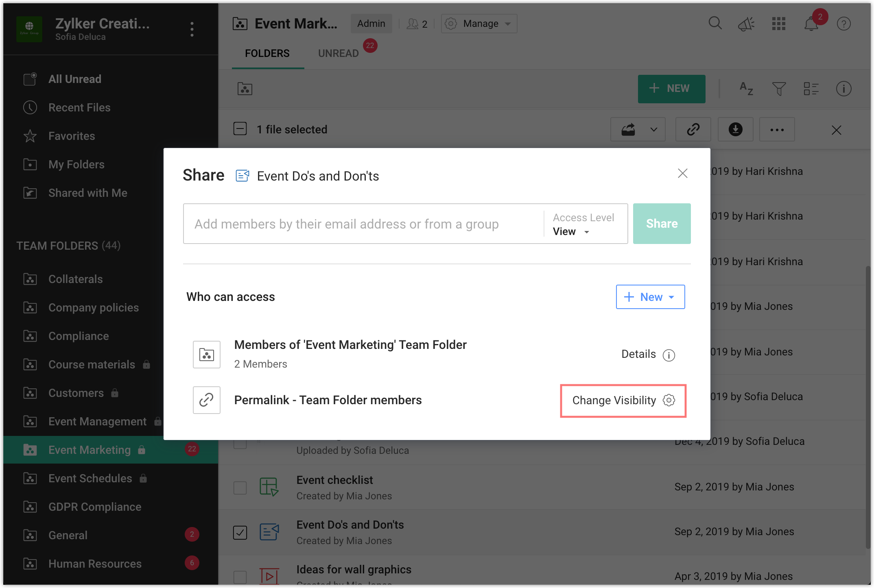
Task: Expand the New dropdown in Who can access
Action: [x=650, y=297]
